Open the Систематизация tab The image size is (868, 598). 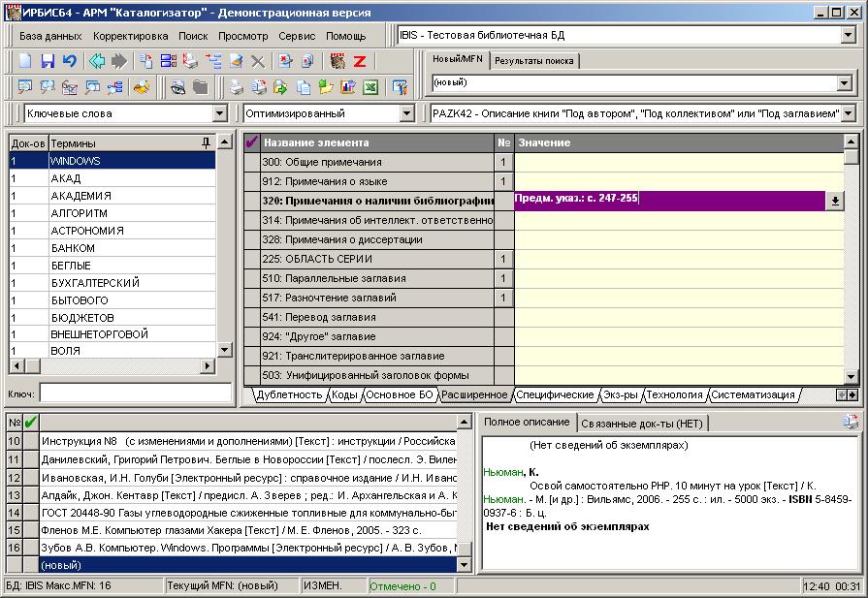click(x=753, y=394)
